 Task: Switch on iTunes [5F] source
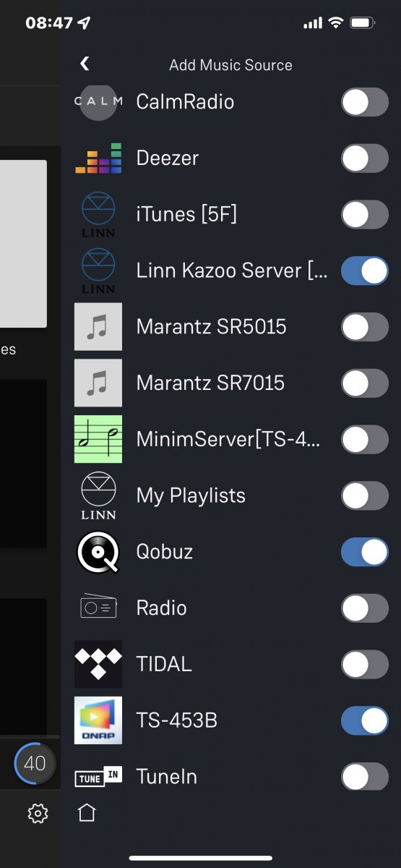365,214
